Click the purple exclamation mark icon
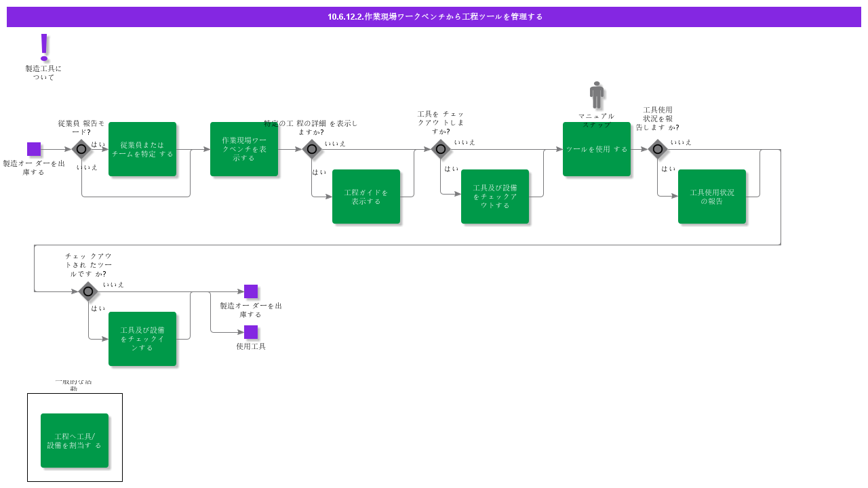 pos(45,46)
